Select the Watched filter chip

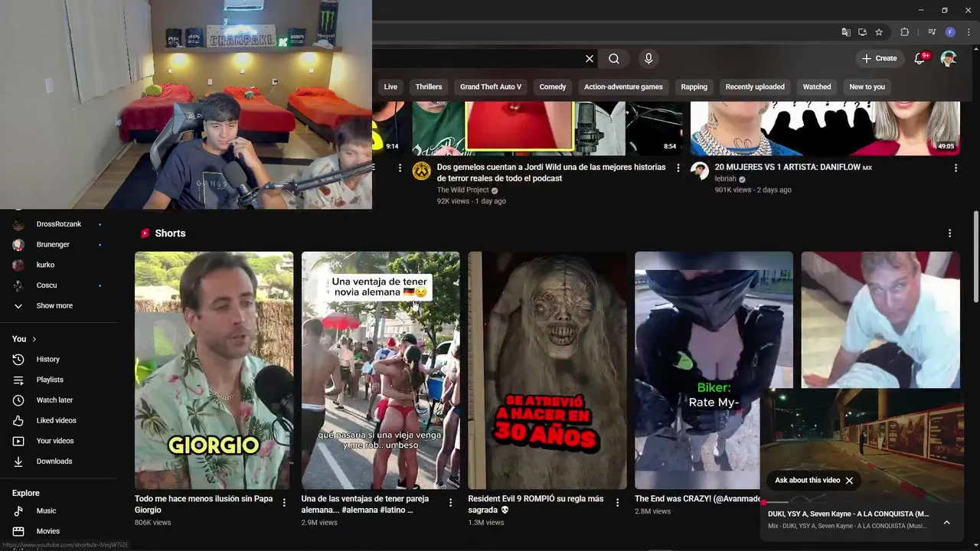tap(817, 86)
